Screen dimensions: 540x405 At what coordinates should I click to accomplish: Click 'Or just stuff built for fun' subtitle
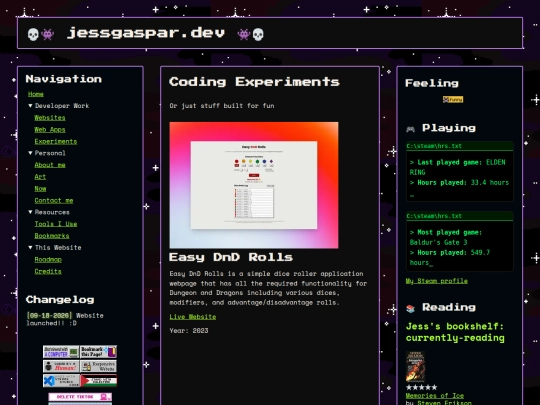coord(222,106)
